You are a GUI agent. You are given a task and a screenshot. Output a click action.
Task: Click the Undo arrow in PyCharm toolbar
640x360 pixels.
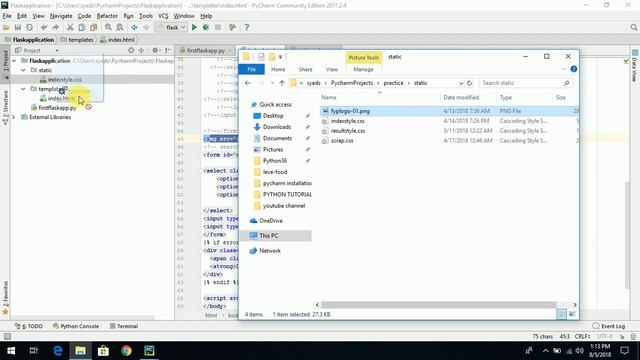pyautogui.click(x=44, y=27)
